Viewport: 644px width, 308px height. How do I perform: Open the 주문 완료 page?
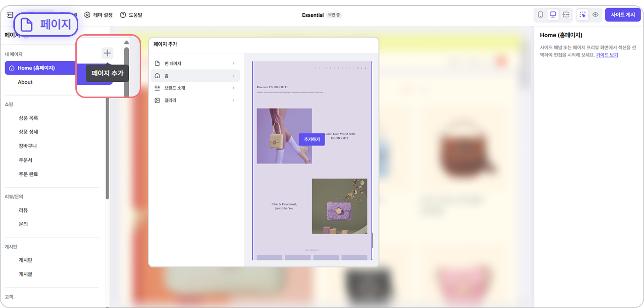click(28, 174)
